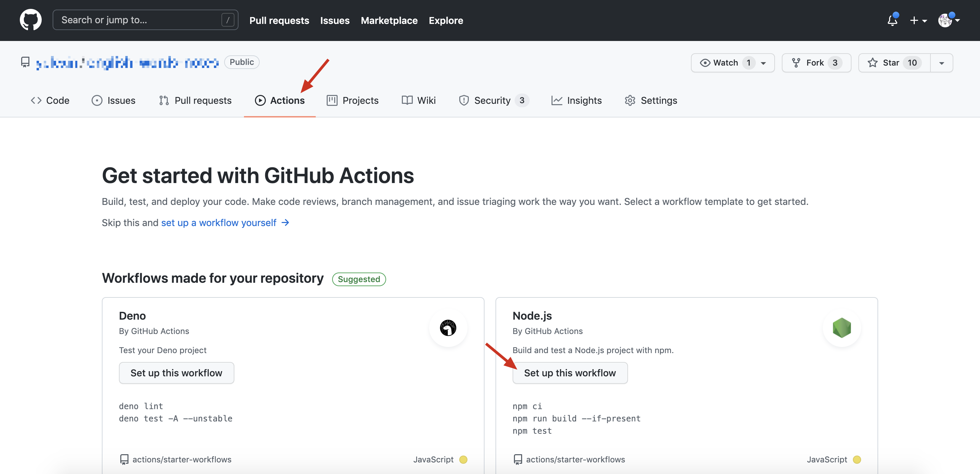The width and height of the screenshot is (980, 474).
Task: Click the 'deno test -A --unstable' text
Action: [x=175, y=418]
